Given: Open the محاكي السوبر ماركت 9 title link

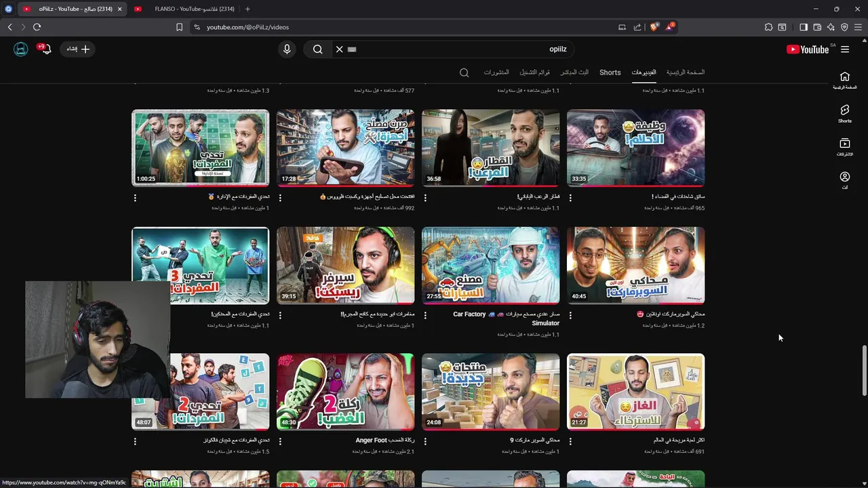Looking at the screenshot, I should click(535, 441).
